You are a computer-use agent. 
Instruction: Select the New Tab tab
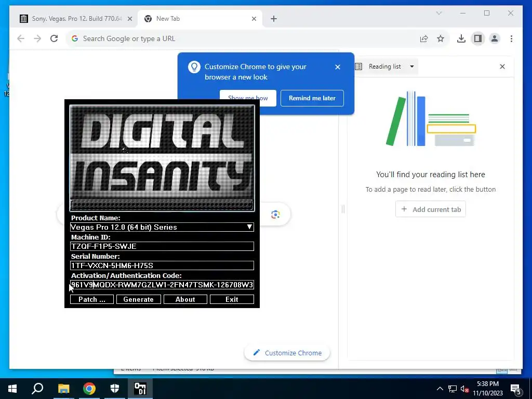199,19
